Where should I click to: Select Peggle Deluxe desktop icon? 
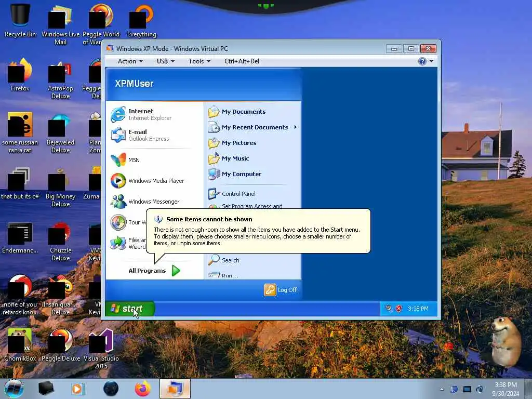(x=60, y=345)
